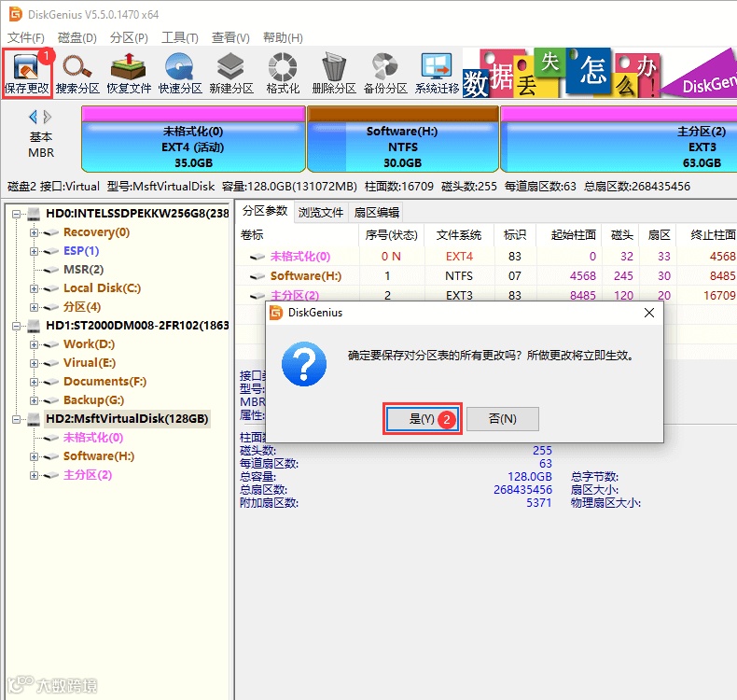
Task: Expand the Recovery(0) tree node
Action: coord(34,232)
